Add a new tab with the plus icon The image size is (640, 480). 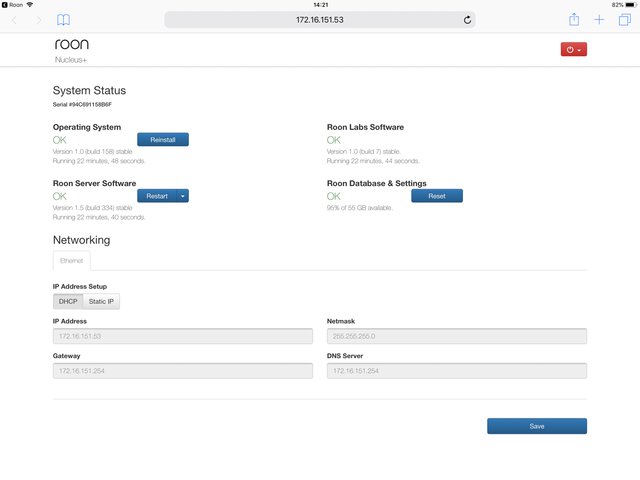[x=599, y=20]
